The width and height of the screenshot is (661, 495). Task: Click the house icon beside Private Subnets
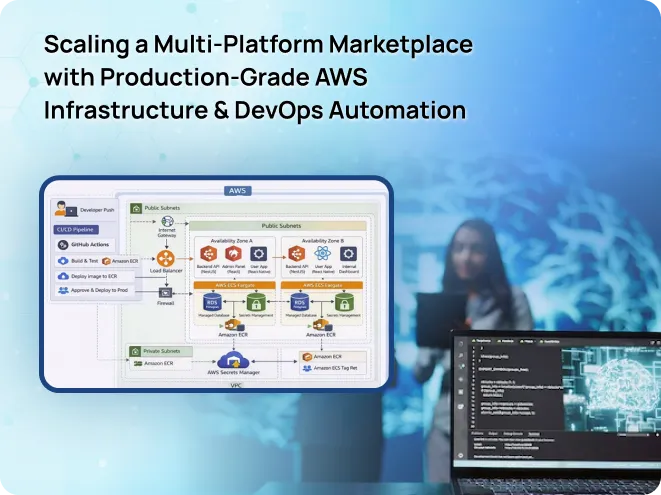135,351
